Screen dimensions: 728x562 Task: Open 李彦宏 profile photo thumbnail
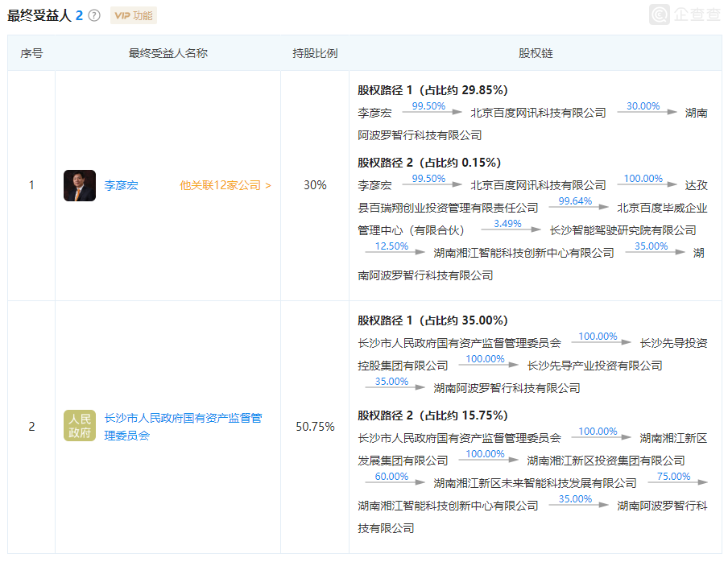pyautogui.click(x=80, y=185)
